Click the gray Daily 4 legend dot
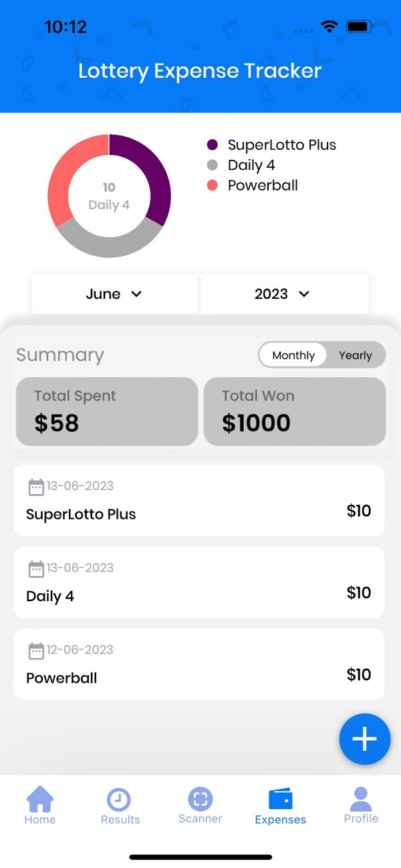The width and height of the screenshot is (401, 868). [x=213, y=165]
